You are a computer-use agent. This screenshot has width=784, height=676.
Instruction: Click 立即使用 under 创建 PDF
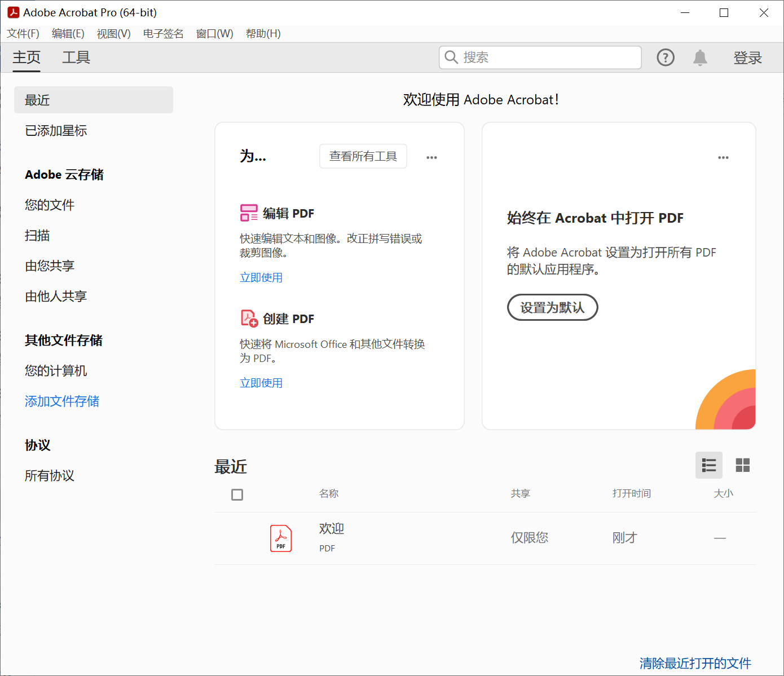tap(261, 383)
